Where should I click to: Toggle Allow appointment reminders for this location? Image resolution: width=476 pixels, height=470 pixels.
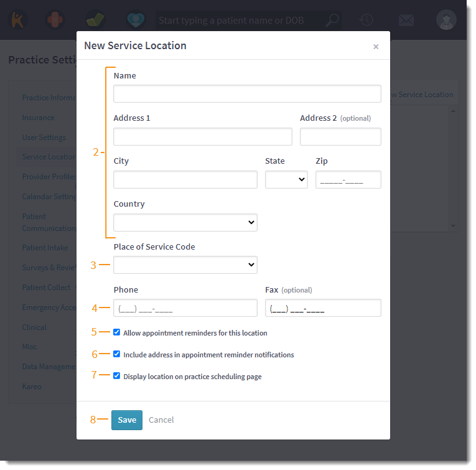[117, 332]
